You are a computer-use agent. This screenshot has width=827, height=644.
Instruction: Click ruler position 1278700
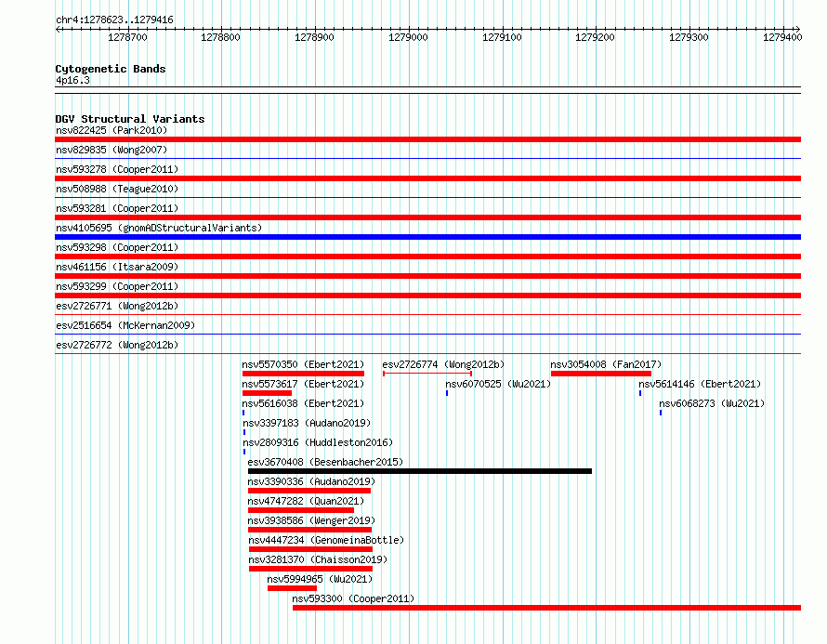(127, 37)
